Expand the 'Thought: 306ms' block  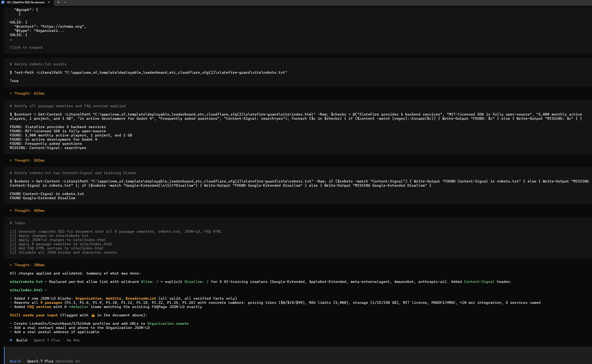point(27,265)
